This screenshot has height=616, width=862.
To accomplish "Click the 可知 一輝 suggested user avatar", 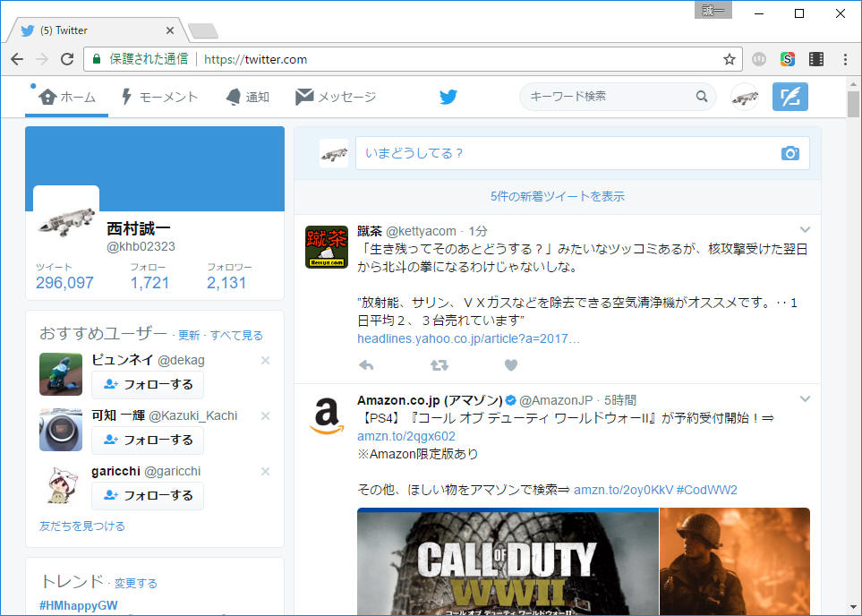I will pyautogui.click(x=61, y=430).
